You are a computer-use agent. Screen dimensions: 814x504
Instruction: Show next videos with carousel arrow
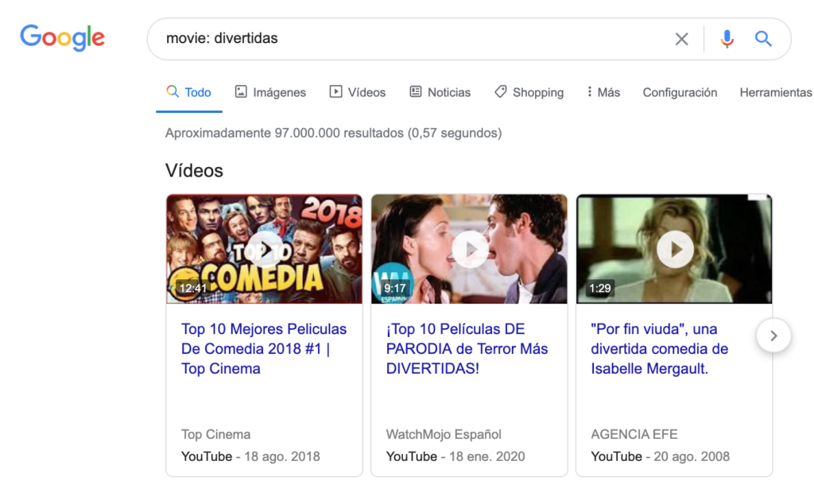tap(773, 335)
